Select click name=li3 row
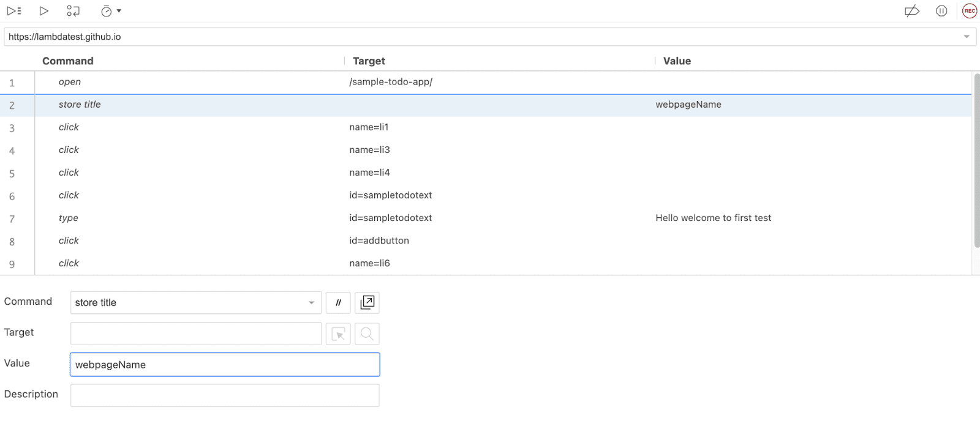Image resolution: width=980 pixels, height=421 pixels. (x=486, y=150)
